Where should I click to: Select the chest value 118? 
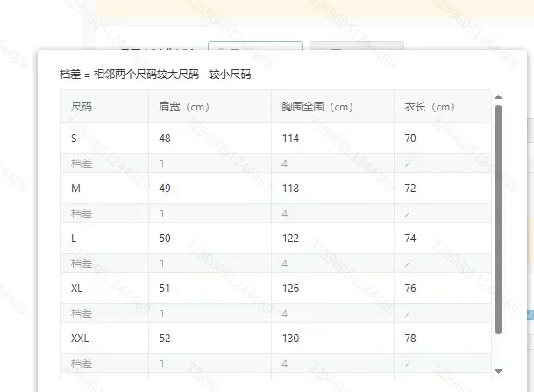(x=290, y=189)
